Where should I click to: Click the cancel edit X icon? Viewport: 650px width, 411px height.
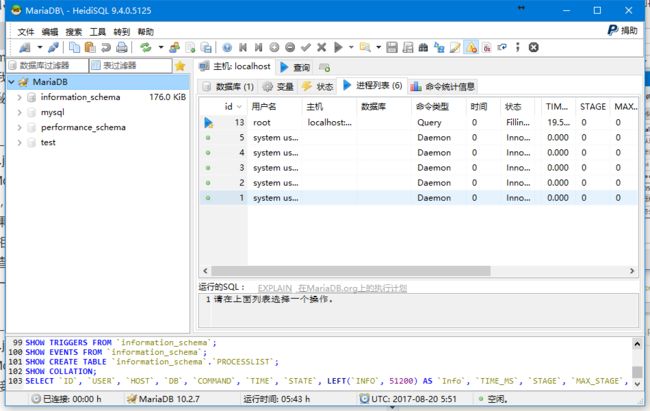click(321, 47)
